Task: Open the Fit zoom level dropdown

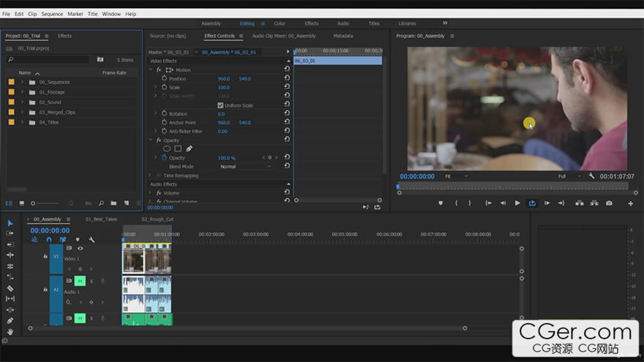Action: click(x=456, y=176)
